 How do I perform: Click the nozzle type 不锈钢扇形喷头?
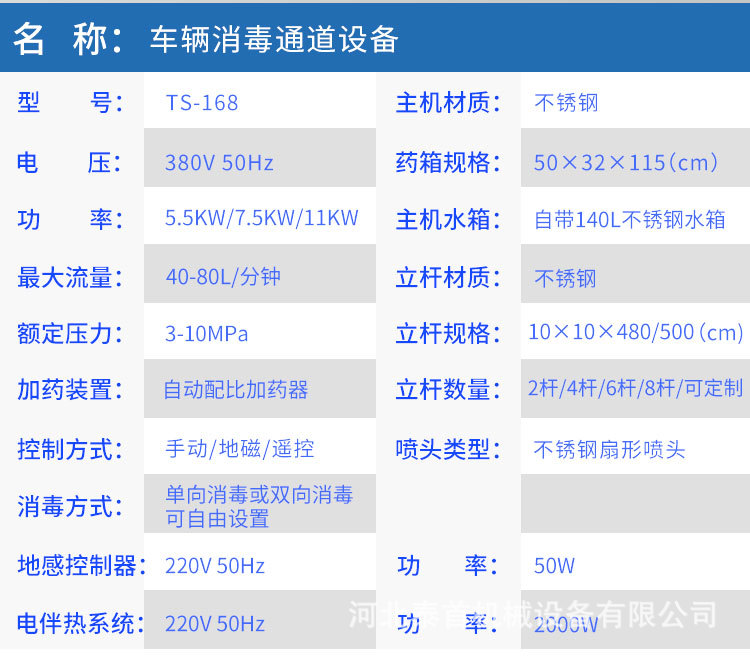pyautogui.click(x=609, y=449)
